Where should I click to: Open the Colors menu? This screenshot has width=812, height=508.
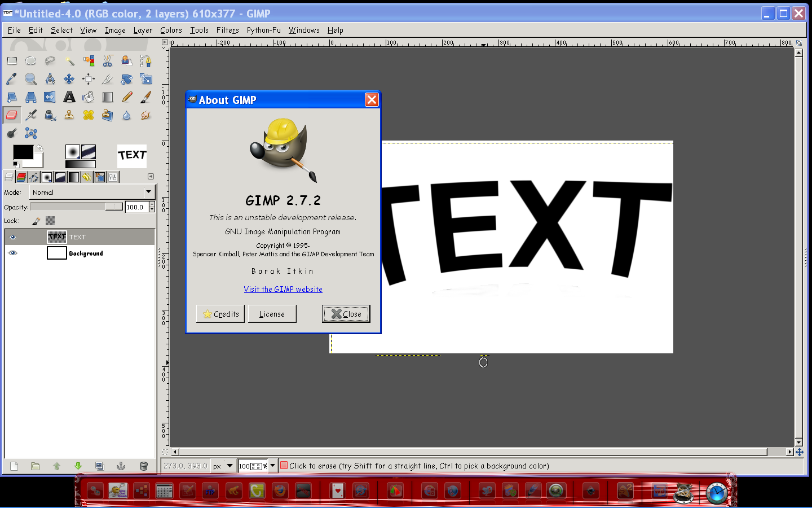tap(171, 30)
